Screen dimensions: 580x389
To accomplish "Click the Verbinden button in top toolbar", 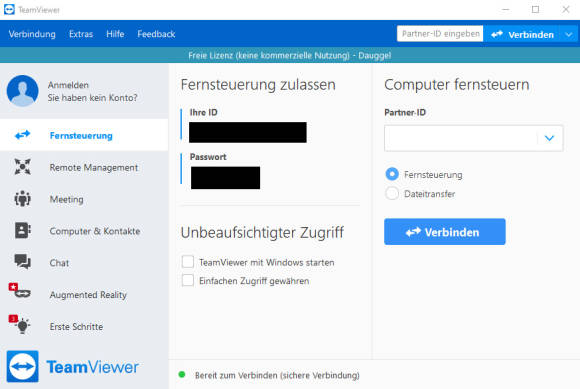I will pos(523,34).
